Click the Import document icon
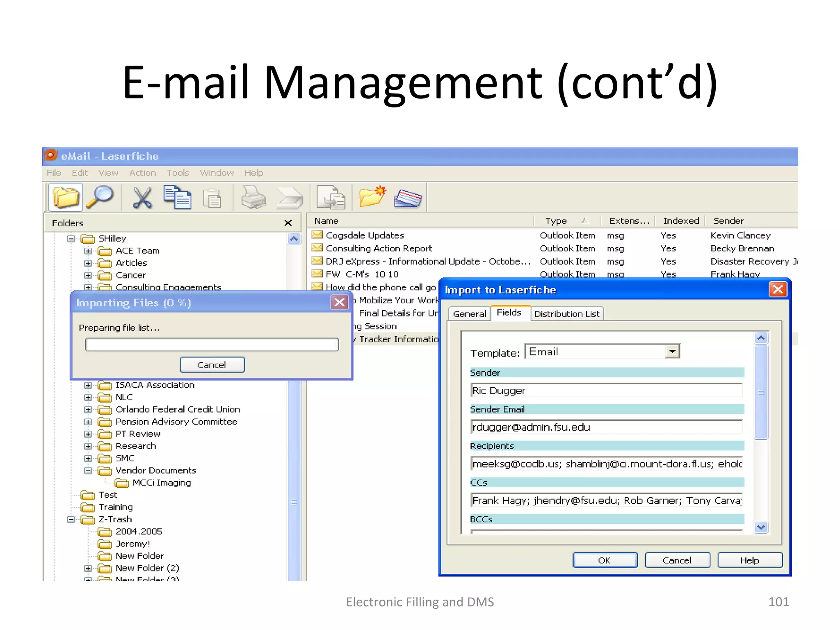The width and height of the screenshot is (840, 630). [x=331, y=198]
